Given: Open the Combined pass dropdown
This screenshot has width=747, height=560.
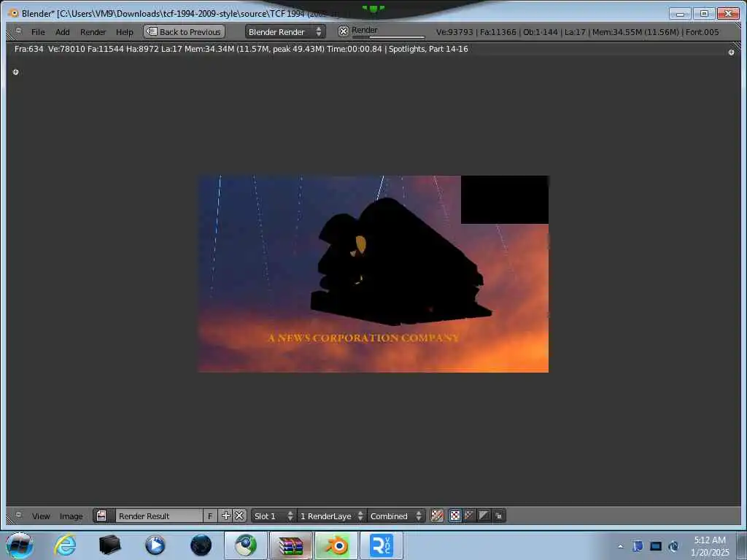Looking at the screenshot, I should pyautogui.click(x=395, y=516).
